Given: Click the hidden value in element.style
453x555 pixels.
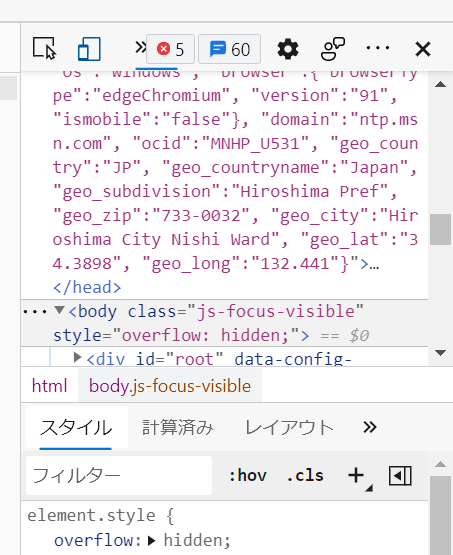Looking at the screenshot, I should (x=193, y=540).
